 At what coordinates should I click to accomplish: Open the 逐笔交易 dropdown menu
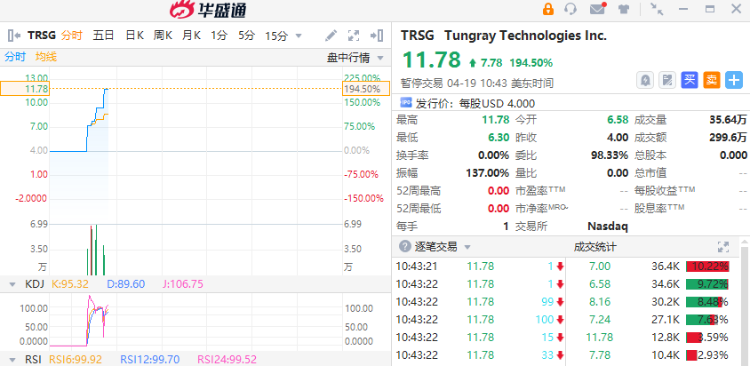coord(467,247)
